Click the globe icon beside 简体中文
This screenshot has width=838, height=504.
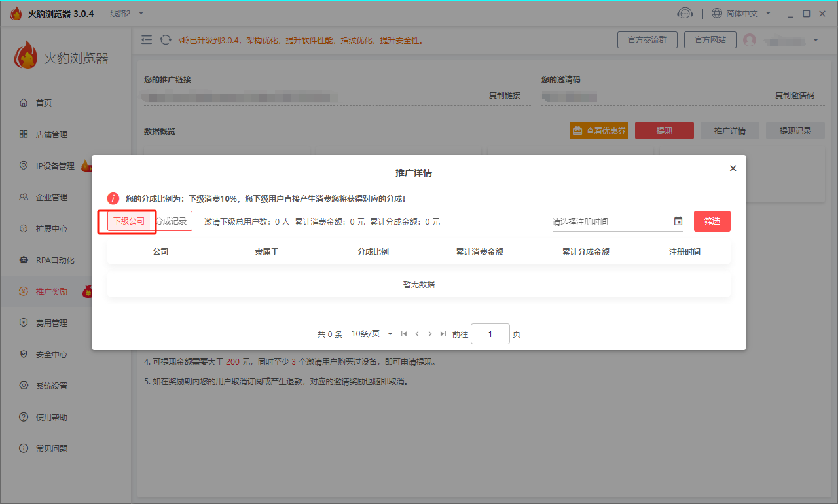coord(716,12)
